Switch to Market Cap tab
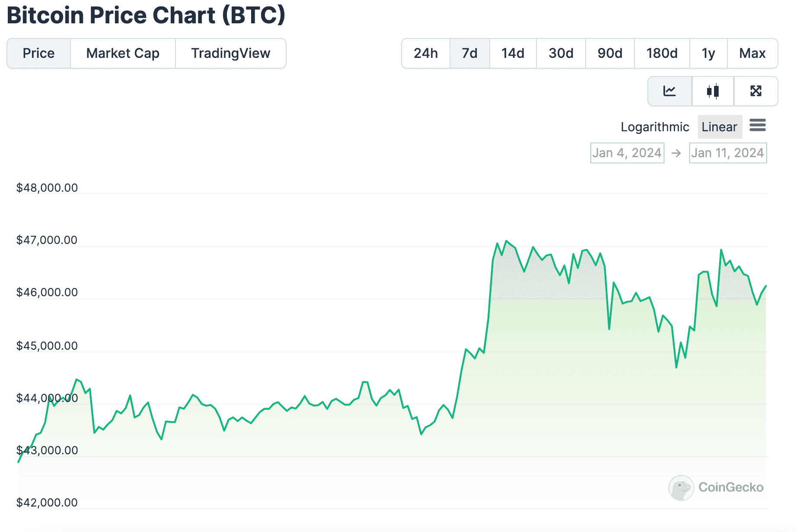The height and width of the screenshot is (532, 797). point(123,53)
